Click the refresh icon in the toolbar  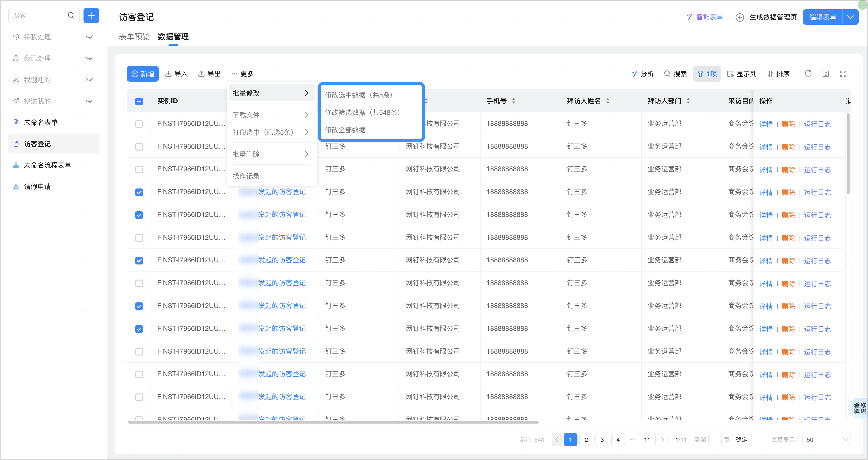(808, 74)
